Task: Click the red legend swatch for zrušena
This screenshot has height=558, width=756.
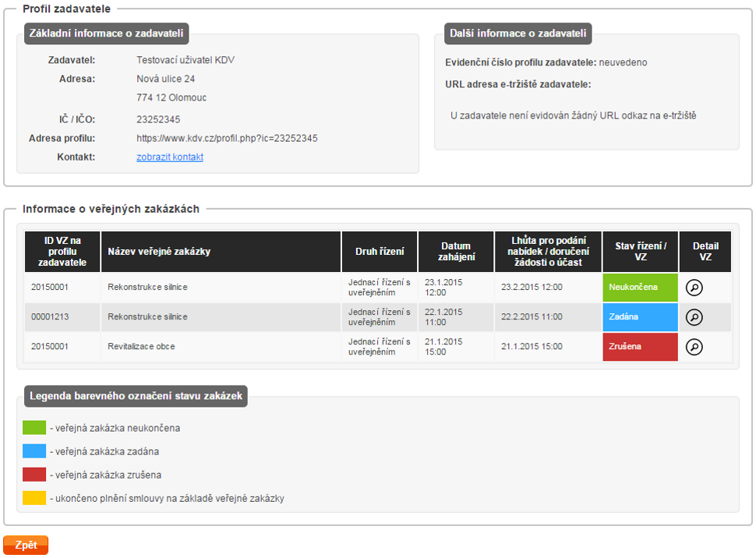Action: tap(34, 475)
